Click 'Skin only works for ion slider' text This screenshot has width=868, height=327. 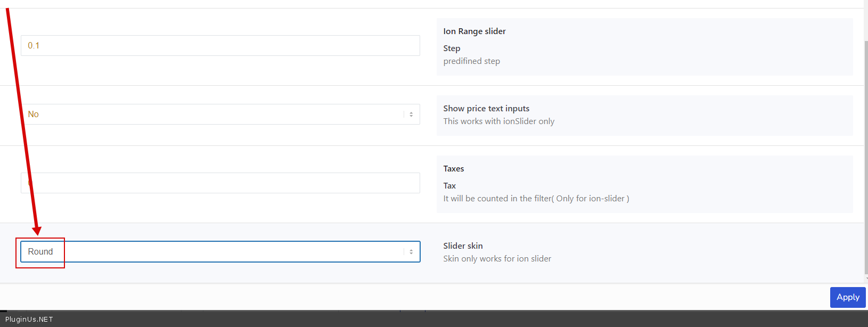point(497,259)
